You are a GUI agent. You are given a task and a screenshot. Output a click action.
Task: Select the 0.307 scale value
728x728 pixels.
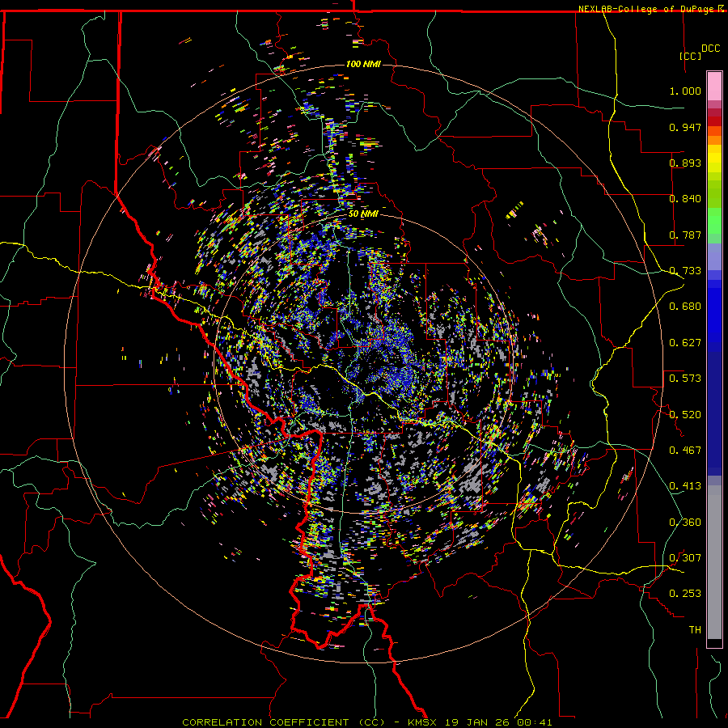coord(685,558)
